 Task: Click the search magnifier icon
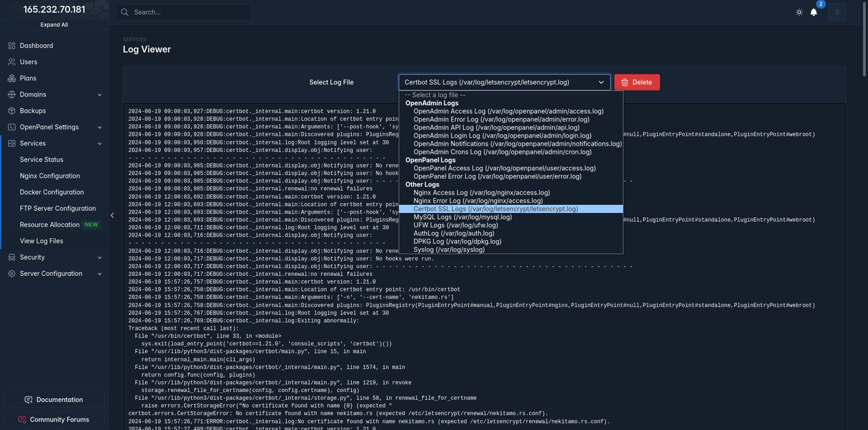pos(125,12)
